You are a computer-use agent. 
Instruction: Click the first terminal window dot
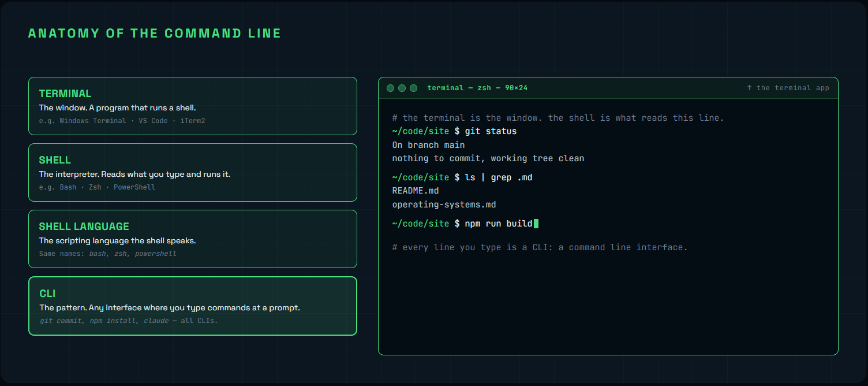(390, 88)
